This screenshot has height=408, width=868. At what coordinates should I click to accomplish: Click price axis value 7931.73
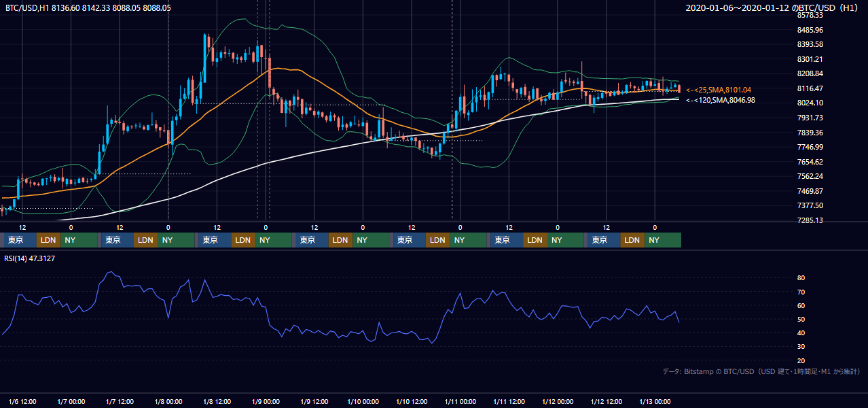[x=810, y=118]
